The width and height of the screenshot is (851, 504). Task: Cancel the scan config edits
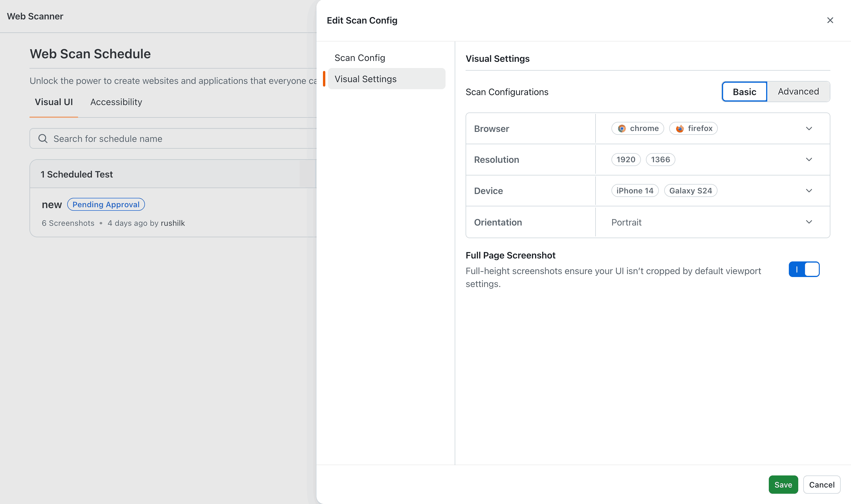coord(822,484)
